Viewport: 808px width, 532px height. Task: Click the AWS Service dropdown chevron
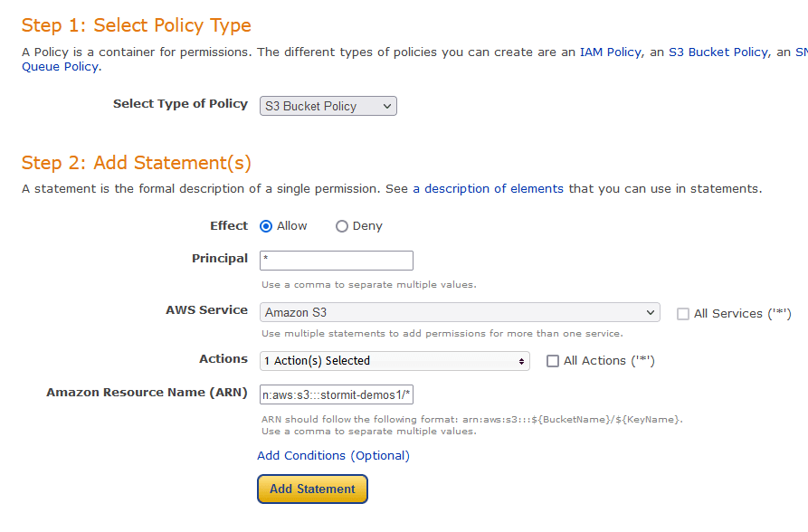(x=651, y=312)
